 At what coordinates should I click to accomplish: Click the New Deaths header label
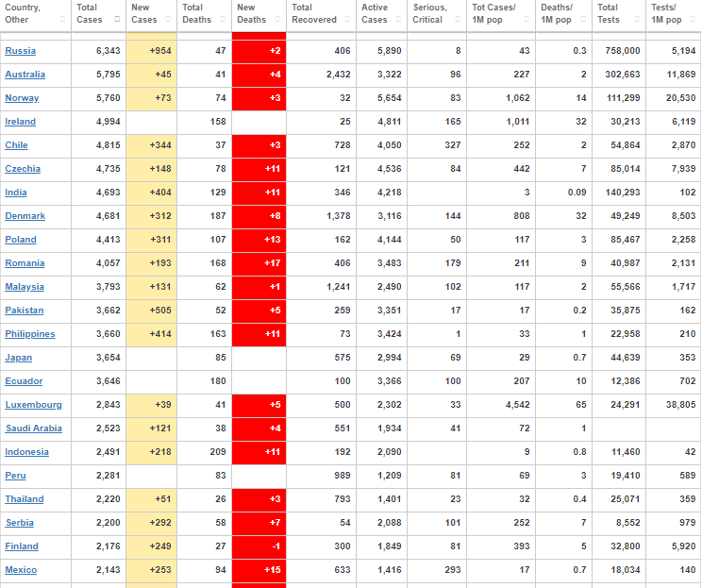tap(251, 13)
